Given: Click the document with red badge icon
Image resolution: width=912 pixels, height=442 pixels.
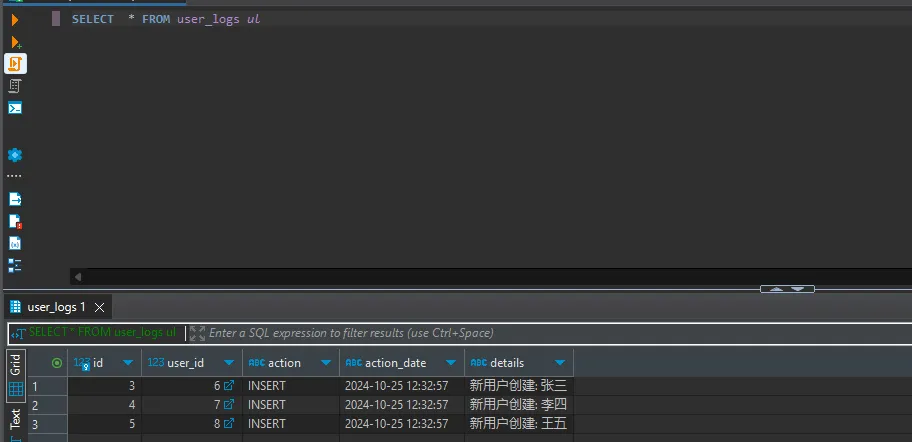Looking at the screenshot, I should pyautogui.click(x=15, y=221).
